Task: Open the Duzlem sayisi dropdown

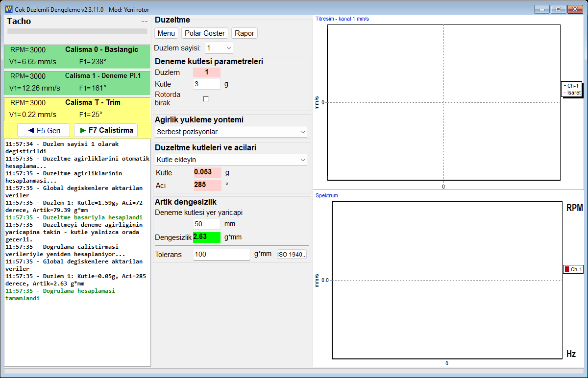Action: pyautogui.click(x=219, y=47)
